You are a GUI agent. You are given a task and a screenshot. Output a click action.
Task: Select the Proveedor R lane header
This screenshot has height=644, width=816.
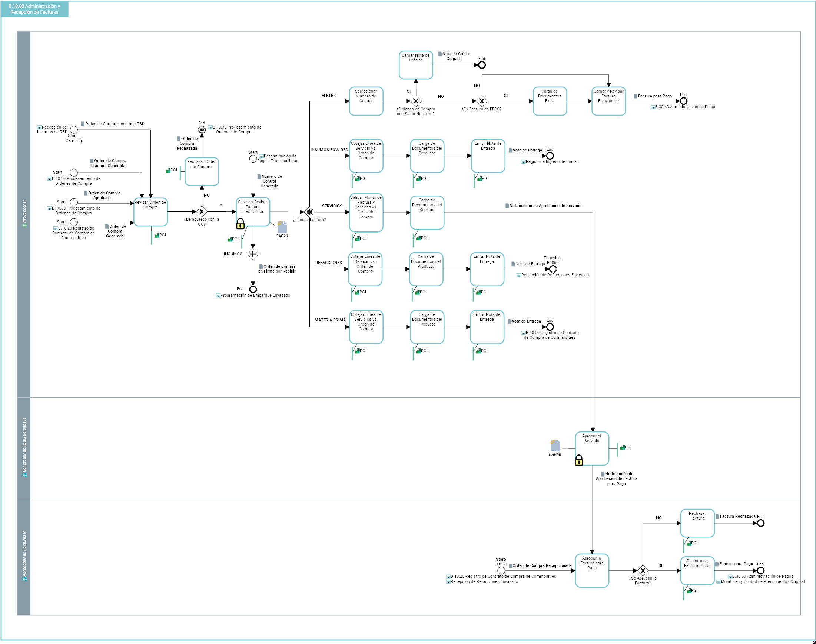[x=24, y=214]
